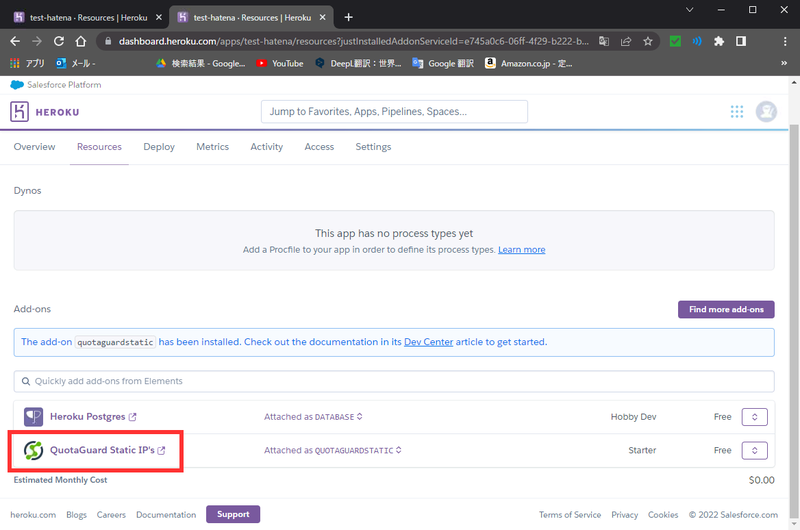Go back with the browser back arrow

point(15,41)
